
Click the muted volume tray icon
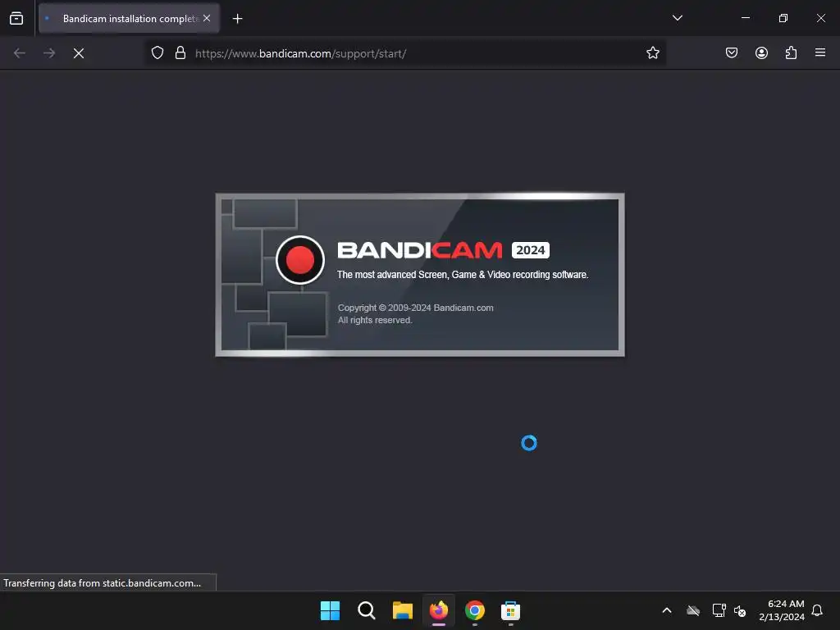(741, 610)
